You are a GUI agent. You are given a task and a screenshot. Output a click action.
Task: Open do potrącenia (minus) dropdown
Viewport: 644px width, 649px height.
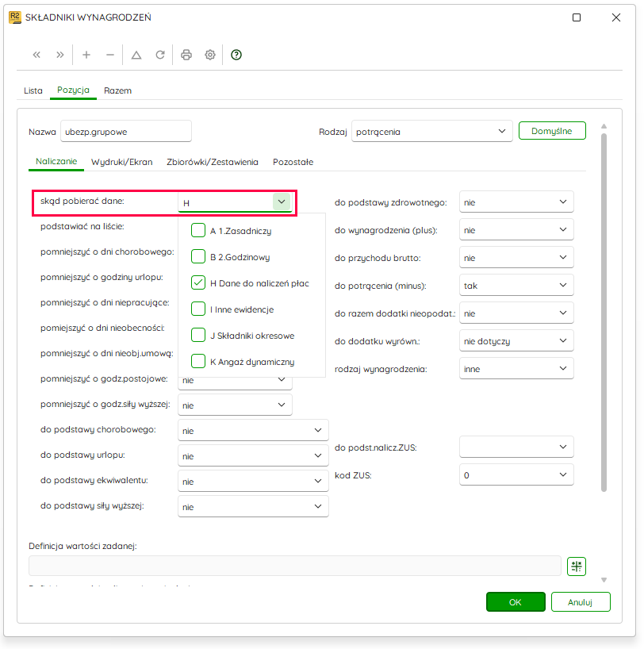pyautogui.click(x=516, y=285)
